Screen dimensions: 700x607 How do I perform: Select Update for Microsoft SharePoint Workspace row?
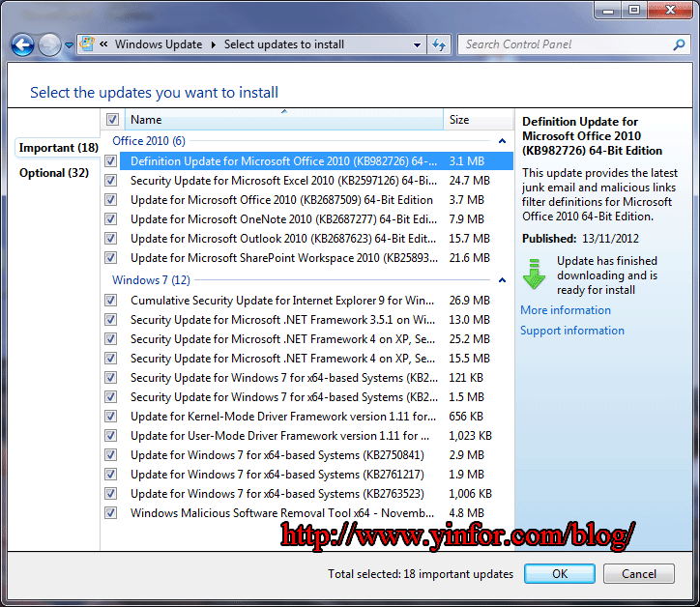point(316,257)
